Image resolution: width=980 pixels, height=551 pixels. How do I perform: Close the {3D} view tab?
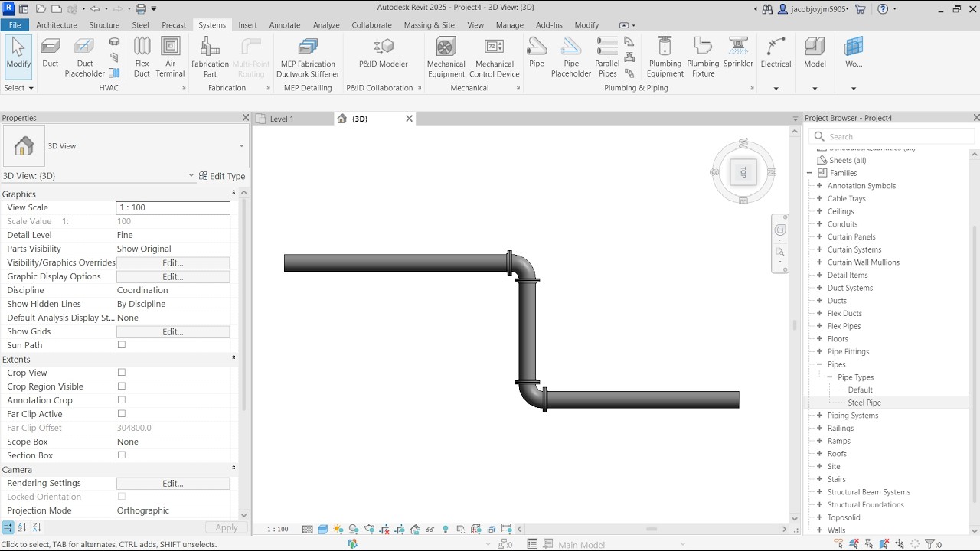tap(409, 119)
